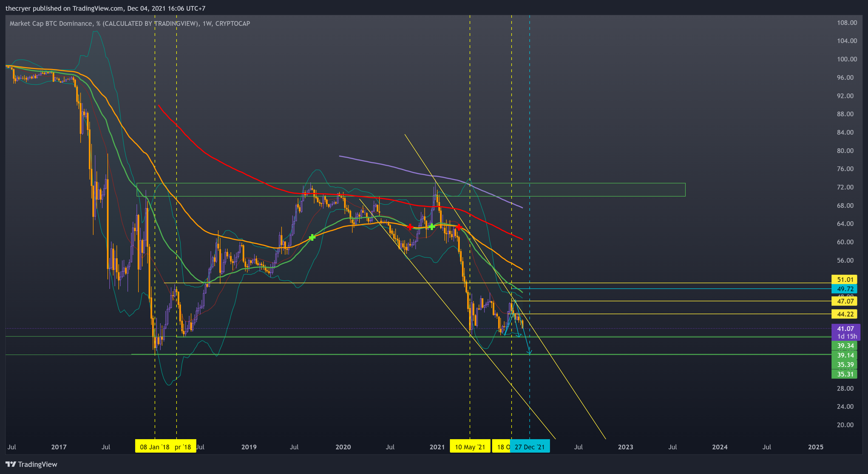Click the published by thecryer header text

point(105,8)
